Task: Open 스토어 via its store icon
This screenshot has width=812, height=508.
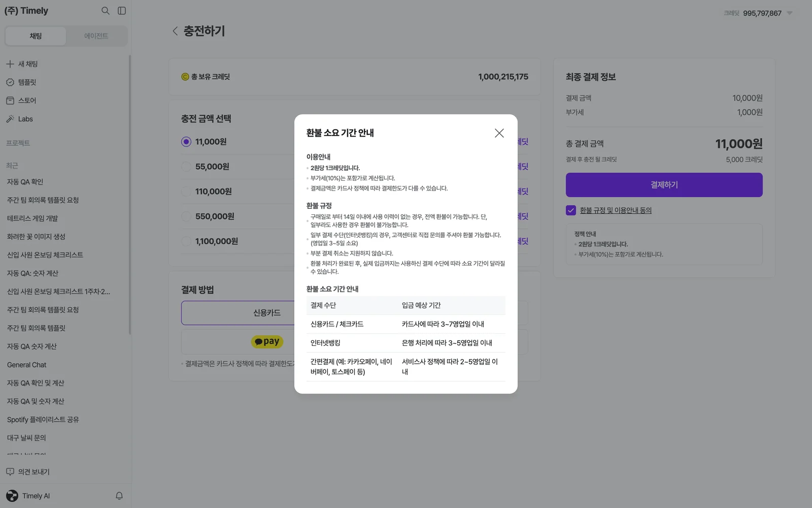Action: 10,101
